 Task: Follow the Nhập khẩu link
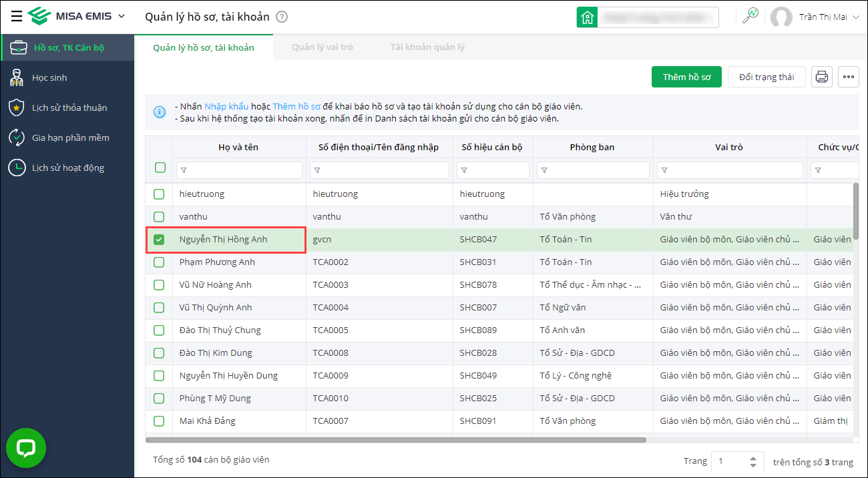point(226,106)
